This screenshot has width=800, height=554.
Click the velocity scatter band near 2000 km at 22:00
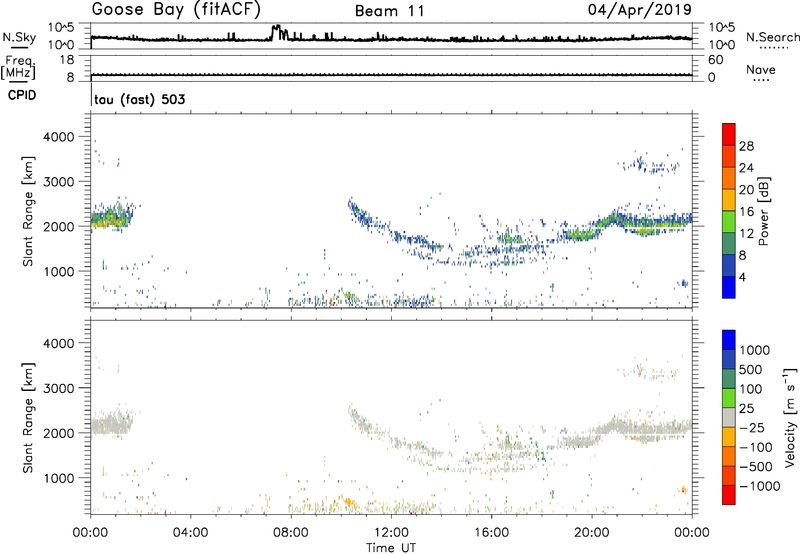[645, 429]
